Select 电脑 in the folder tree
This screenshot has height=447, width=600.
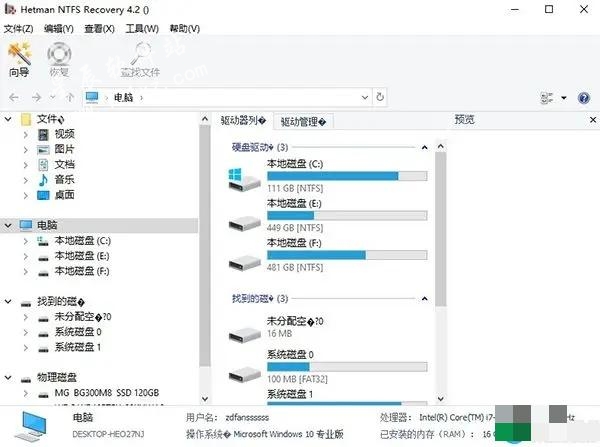[x=47, y=225]
